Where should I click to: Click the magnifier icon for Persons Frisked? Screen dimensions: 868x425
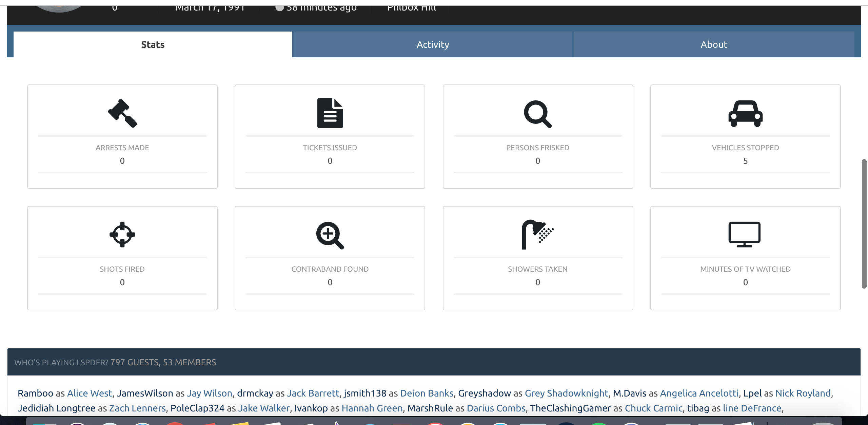(538, 114)
